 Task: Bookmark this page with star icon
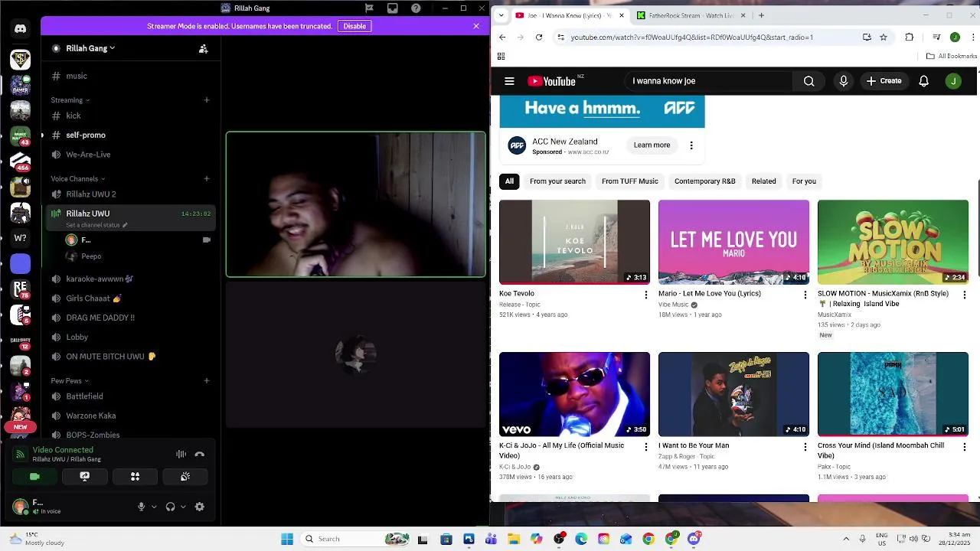click(883, 37)
